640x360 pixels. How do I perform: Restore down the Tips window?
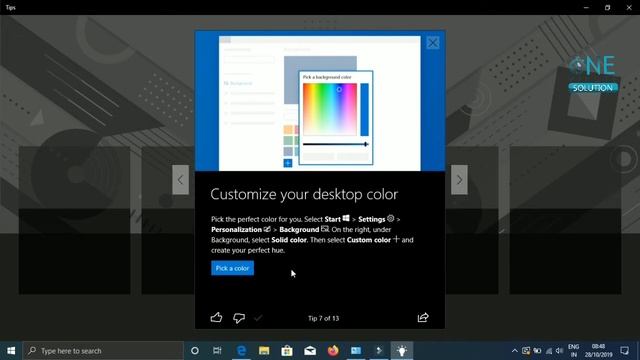[x=607, y=7]
